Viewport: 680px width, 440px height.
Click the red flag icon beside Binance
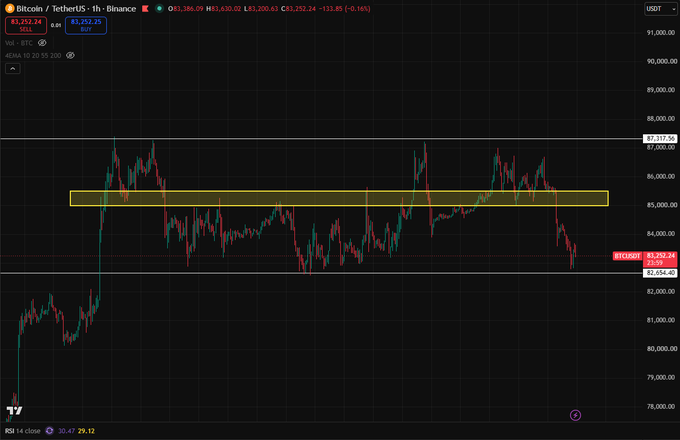pyautogui.click(x=145, y=8)
